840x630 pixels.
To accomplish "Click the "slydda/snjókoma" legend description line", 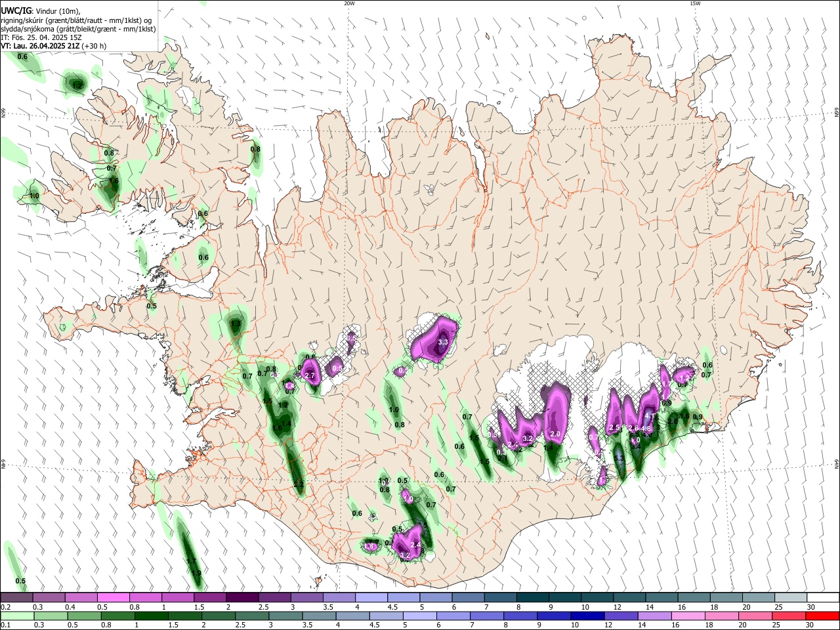I will click(x=78, y=29).
